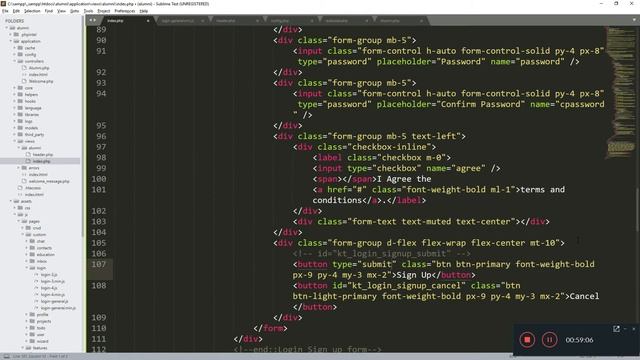The height and width of the screenshot is (360, 640).
Task: Click the hooks folder icon
Action: point(20,101)
